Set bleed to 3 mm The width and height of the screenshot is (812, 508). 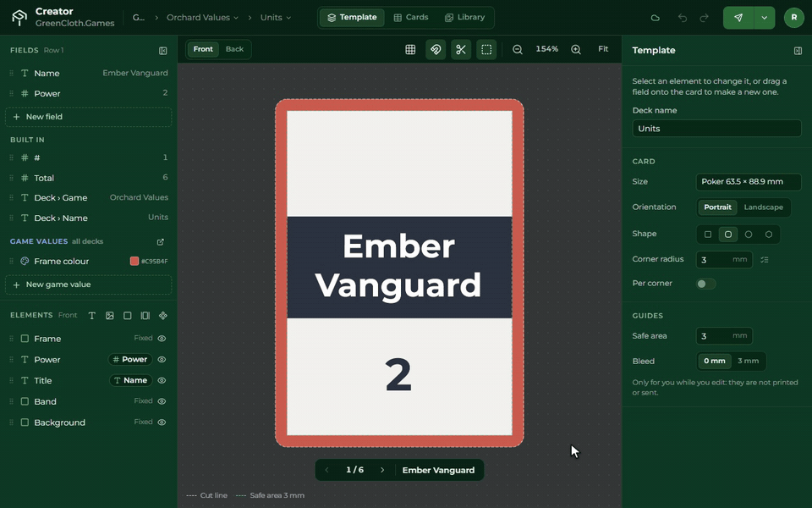pos(748,362)
